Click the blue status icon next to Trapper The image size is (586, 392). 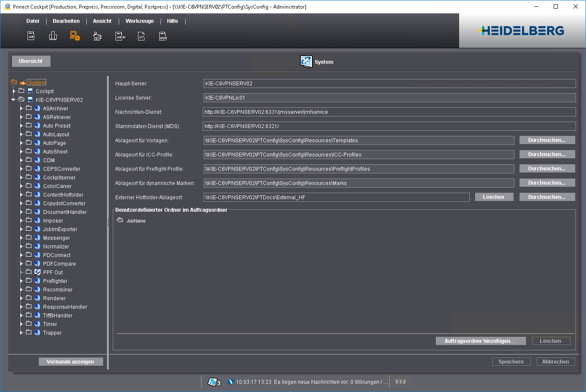(x=38, y=332)
